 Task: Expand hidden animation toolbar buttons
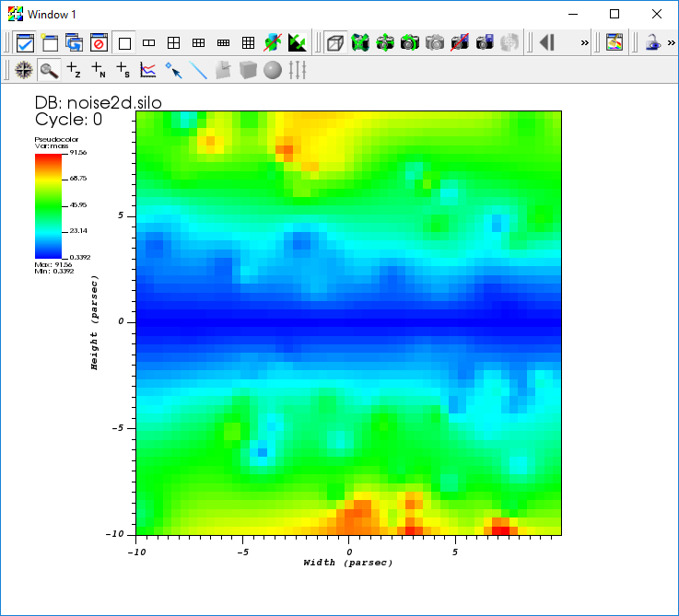585,43
